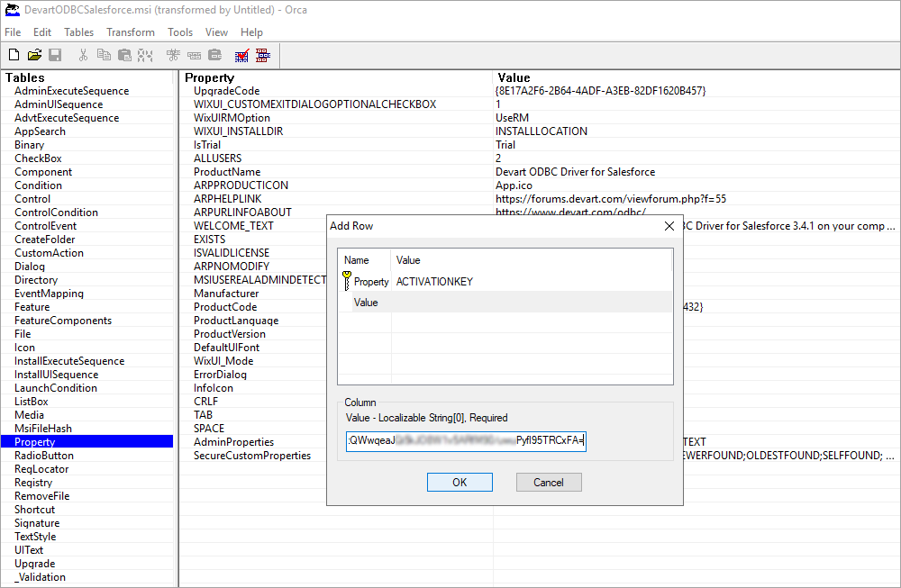Click inside the Value column input field
Screen dimensions: 901x588
coord(464,441)
